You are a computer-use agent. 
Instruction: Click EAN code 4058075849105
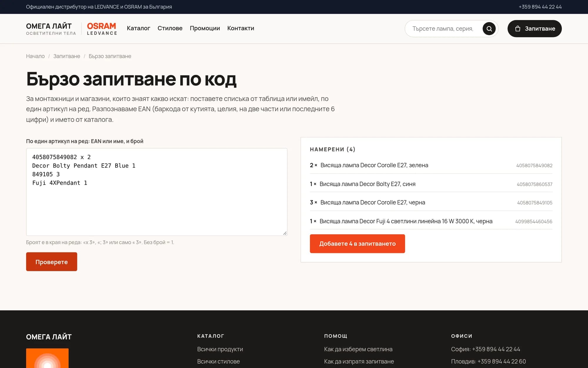click(534, 203)
